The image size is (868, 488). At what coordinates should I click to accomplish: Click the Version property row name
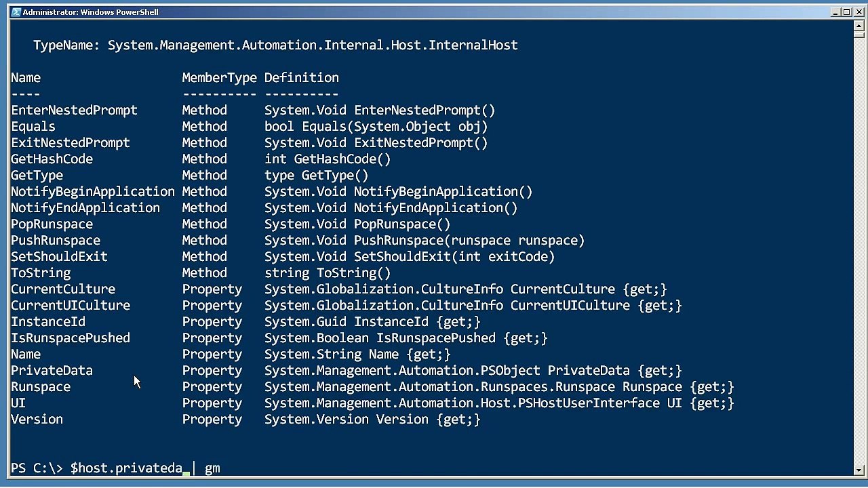(x=37, y=419)
